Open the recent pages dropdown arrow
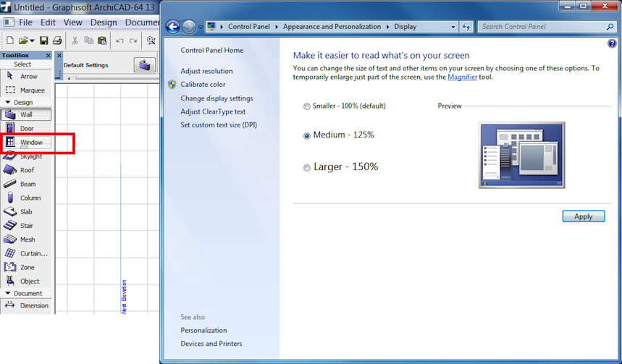 201,27
